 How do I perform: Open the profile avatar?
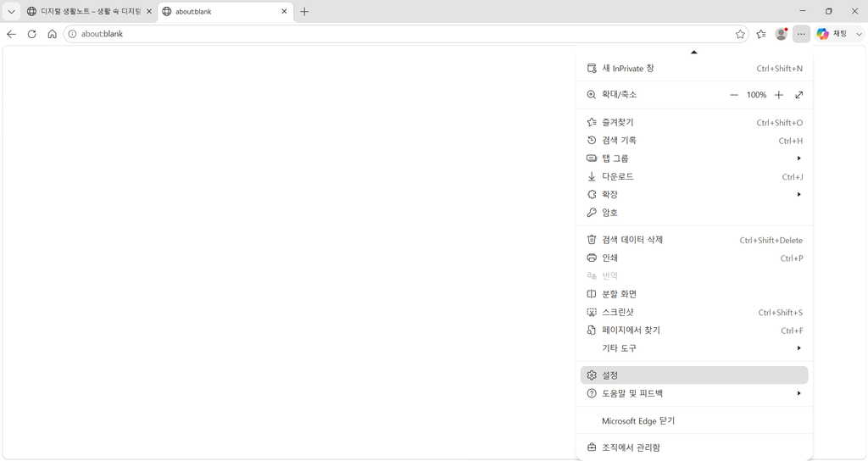[781, 34]
